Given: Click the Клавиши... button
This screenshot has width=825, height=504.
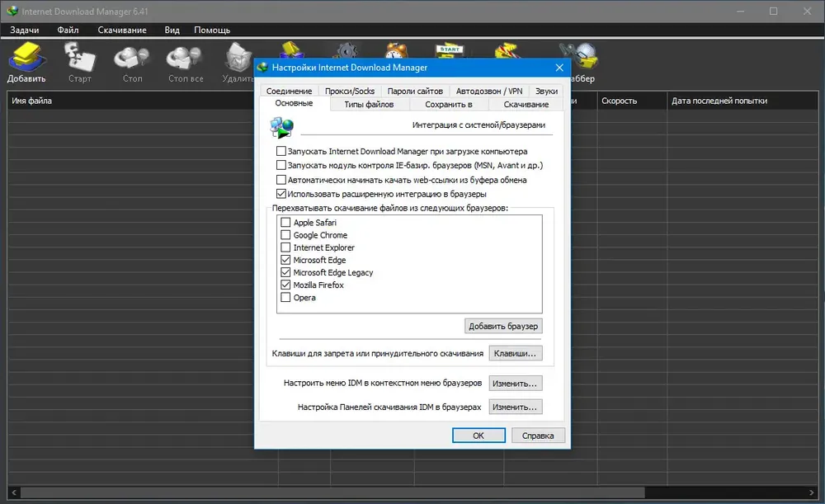Looking at the screenshot, I should pos(516,354).
